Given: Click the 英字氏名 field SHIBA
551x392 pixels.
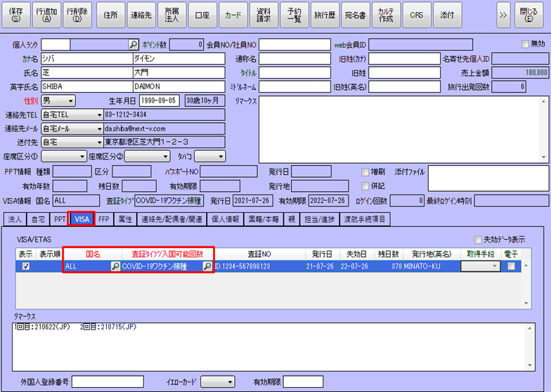Looking at the screenshot, I should click(87, 86).
